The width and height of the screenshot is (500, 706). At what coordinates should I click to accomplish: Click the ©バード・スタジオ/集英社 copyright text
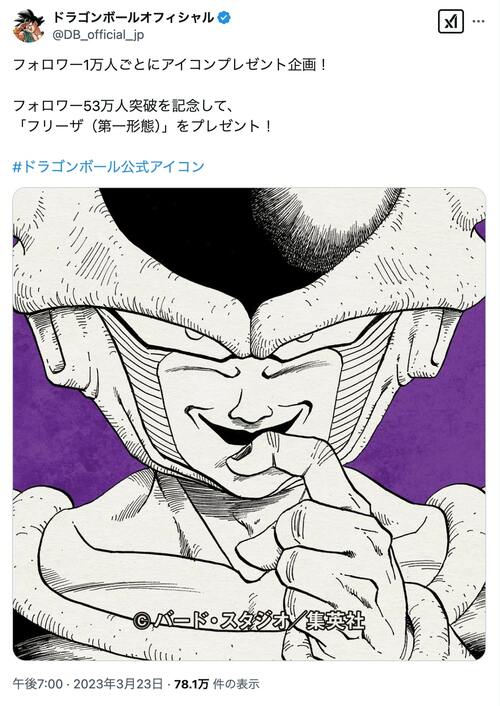[x=249, y=622]
